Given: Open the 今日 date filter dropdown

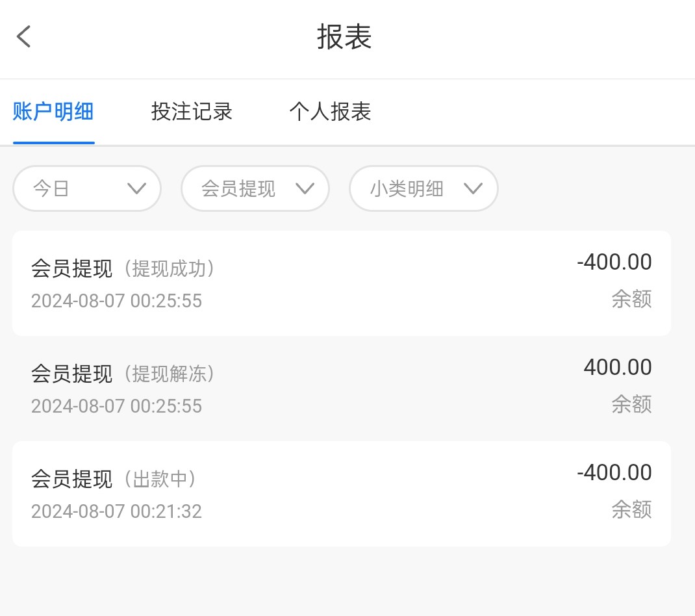Looking at the screenshot, I should click(x=87, y=188).
